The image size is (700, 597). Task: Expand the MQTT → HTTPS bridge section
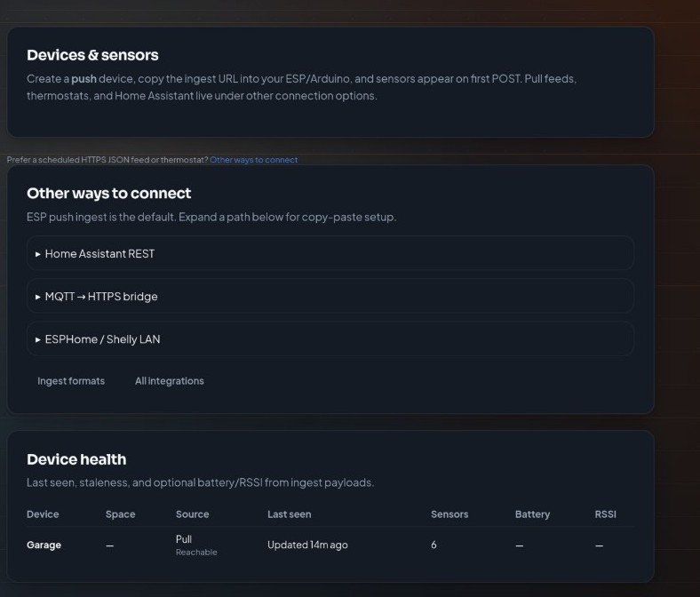[330, 296]
